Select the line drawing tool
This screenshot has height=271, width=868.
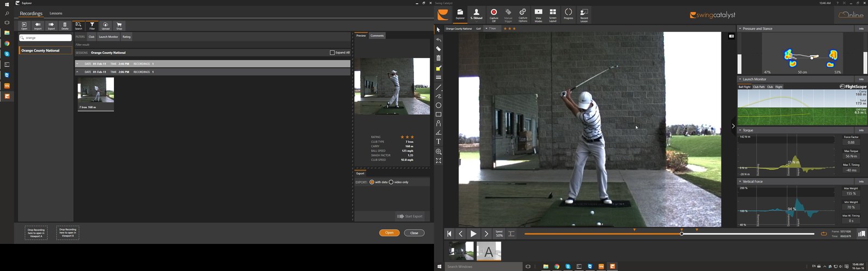pos(438,87)
